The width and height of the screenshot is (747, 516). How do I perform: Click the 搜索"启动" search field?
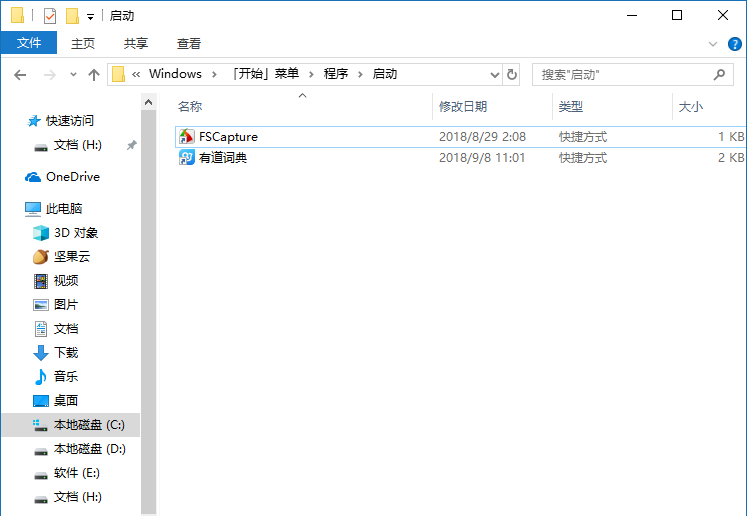620,74
